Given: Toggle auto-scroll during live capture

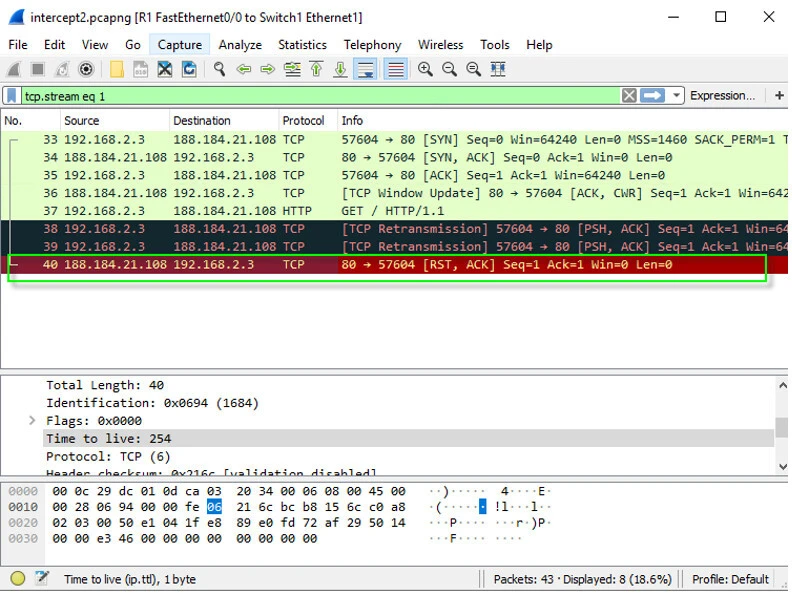Looking at the screenshot, I should [x=365, y=69].
